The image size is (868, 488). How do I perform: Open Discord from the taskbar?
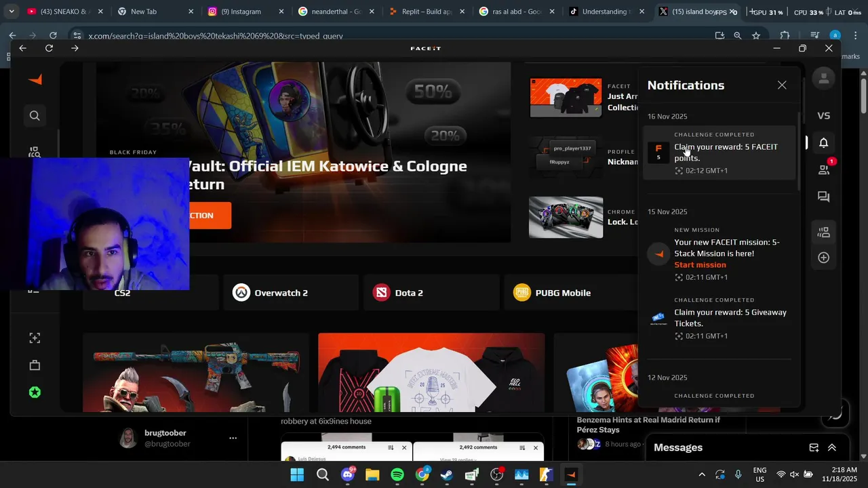(349, 474)
